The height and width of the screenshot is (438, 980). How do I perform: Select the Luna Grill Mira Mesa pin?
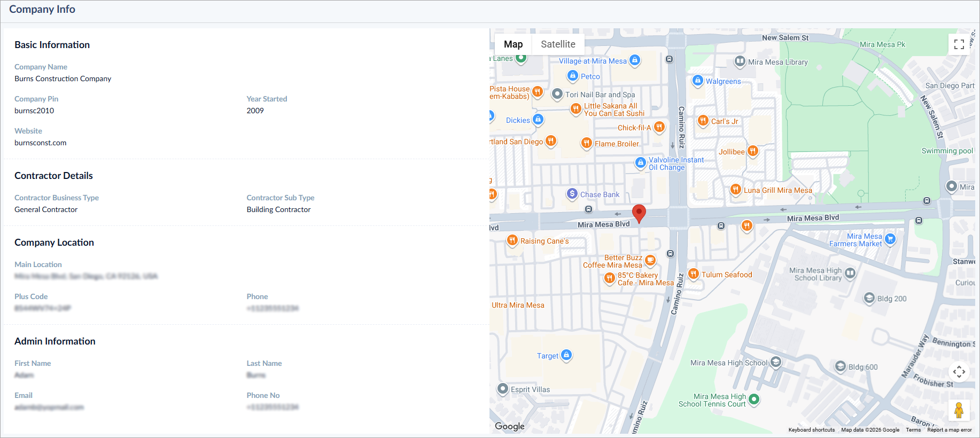[x=736, y=190]
